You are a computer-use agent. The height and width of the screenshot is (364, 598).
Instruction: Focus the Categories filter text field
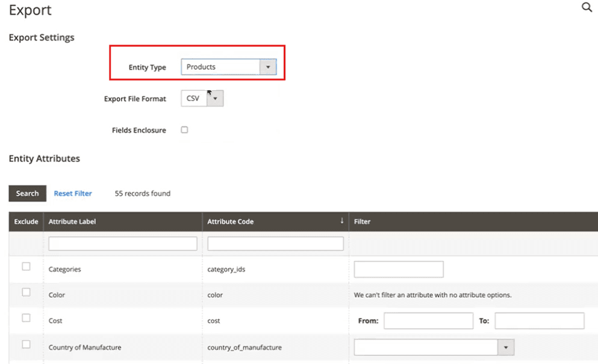click(399, 269)
